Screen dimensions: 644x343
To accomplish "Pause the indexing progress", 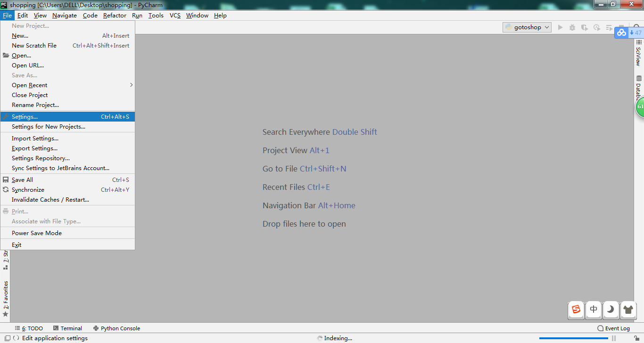I will coord(614,338).
